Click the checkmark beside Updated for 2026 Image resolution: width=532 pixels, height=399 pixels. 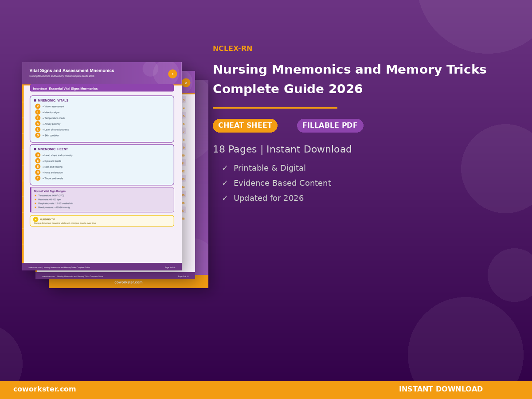click(x=225, y=199)
